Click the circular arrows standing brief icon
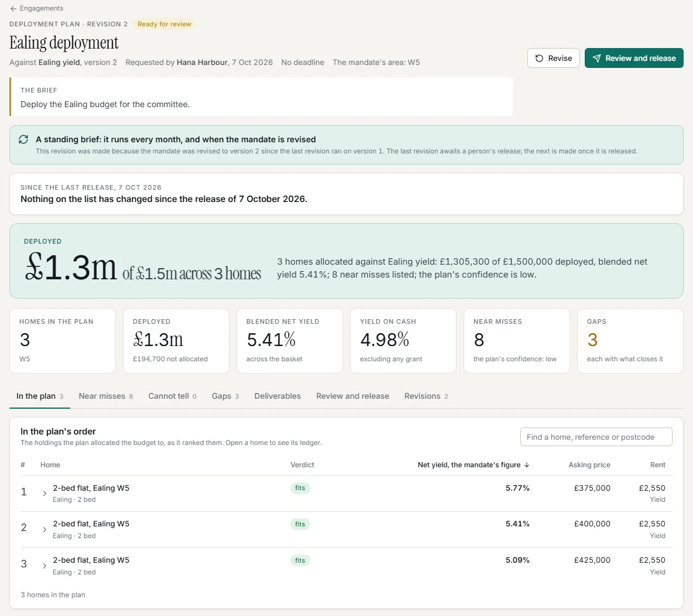Image resolution: width=693 pixels, height=616 pixels. point(23,139)
